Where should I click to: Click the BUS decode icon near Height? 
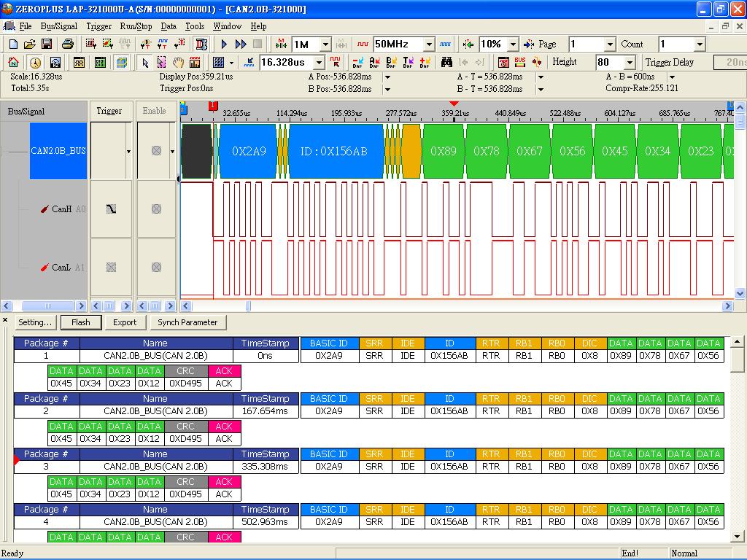519,62
